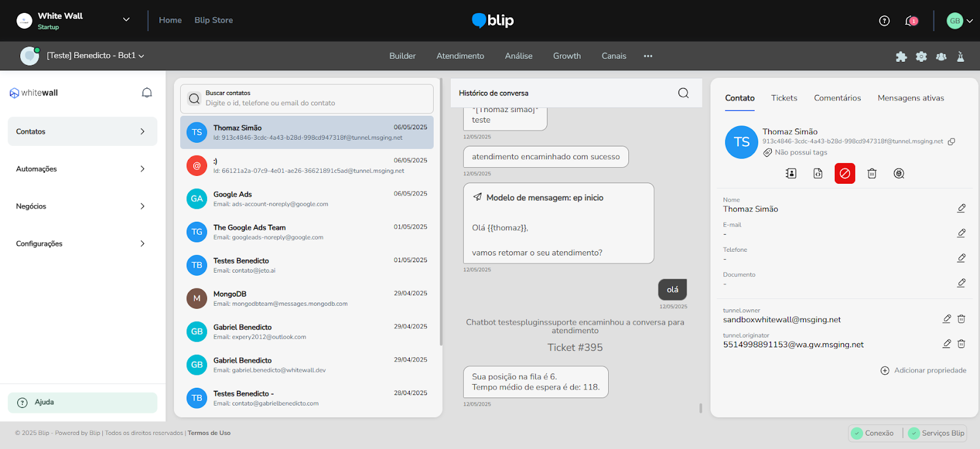Open the Home menu item
The image size is (980, 449).
[x=170, y=20]
